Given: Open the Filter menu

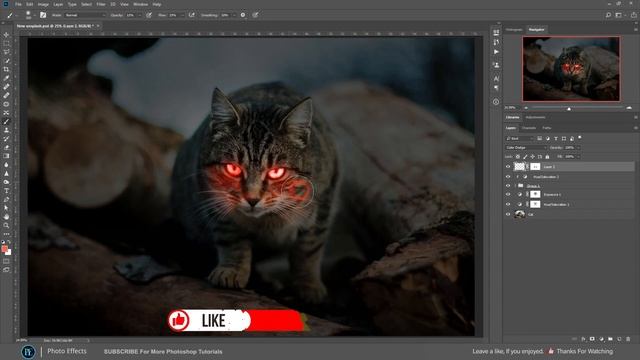Looking at the screenshot, I should (x=101, y=4).
